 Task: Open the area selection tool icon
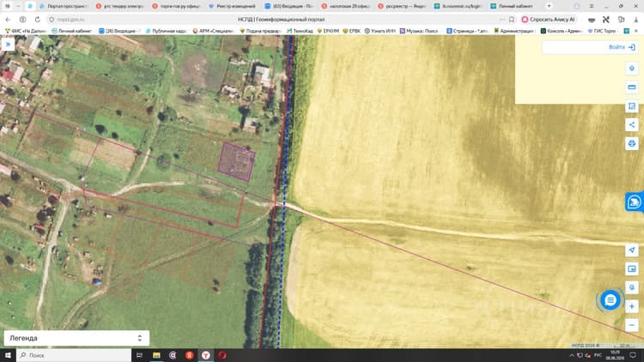(632, 106)
